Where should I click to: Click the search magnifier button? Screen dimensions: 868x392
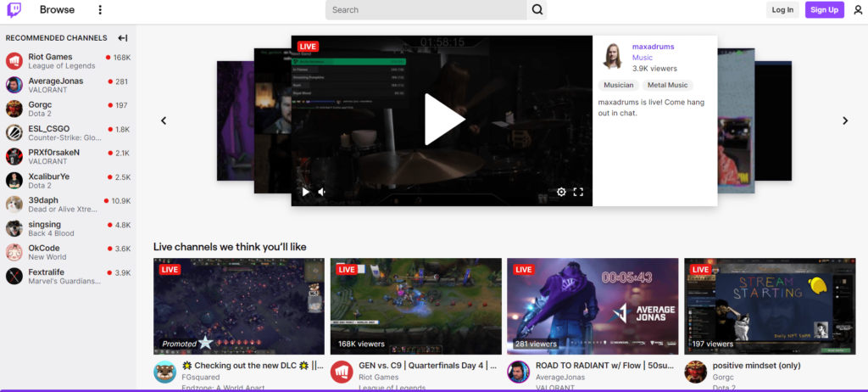(x=537, y=10)
